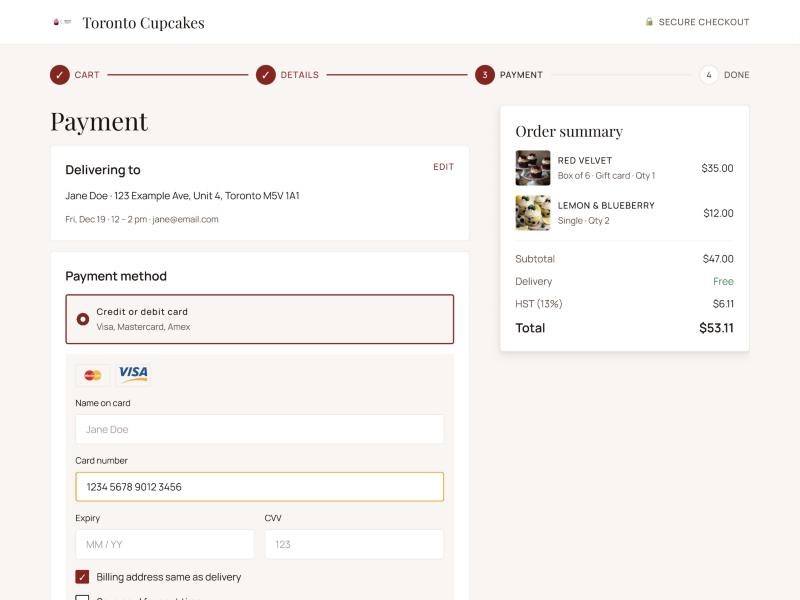This screenshot has width=800, height=600.
Task: Select the Credit or debit card radio button
Action: 83,319
